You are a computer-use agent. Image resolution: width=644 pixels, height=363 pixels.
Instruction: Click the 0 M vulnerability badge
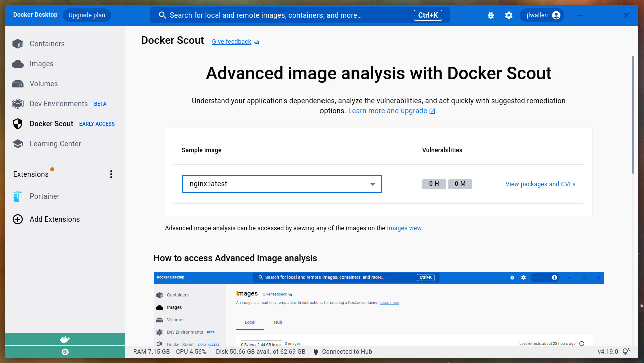[x=460, y=184]
